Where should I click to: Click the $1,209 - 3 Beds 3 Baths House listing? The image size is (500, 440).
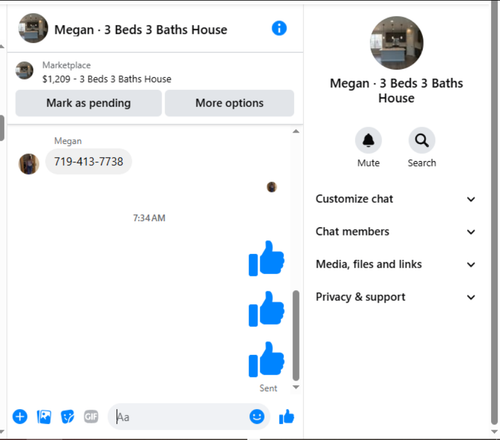tap(107, 79)
